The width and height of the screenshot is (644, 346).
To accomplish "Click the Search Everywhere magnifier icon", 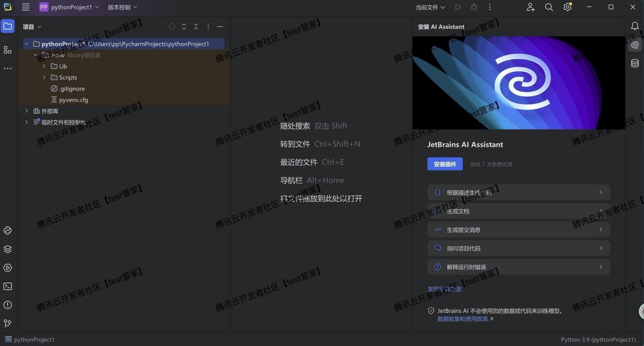I will [549, 7].
